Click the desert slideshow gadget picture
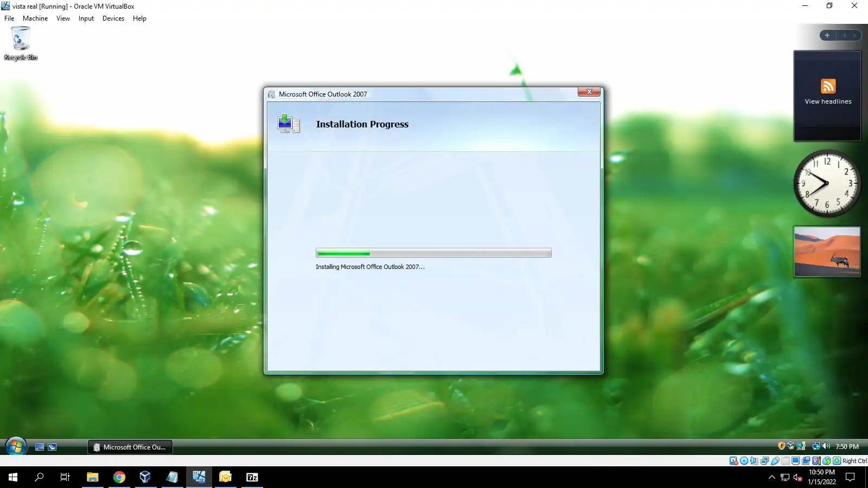The height and width of the screenshot is (488, 868). 827,252
